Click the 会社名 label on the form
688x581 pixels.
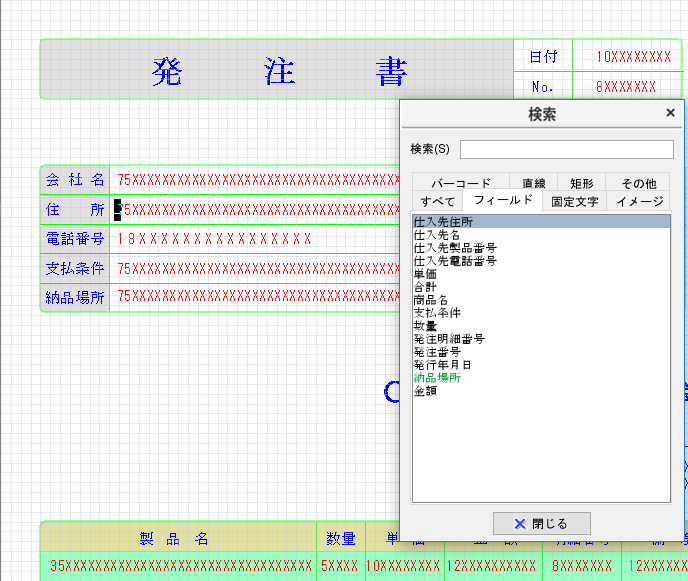[x=75, y=180]
